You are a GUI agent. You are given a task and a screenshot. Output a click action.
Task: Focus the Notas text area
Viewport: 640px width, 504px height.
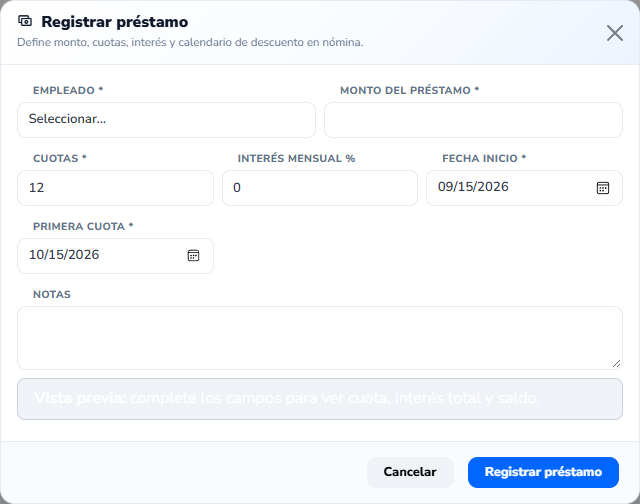[320, 338]
